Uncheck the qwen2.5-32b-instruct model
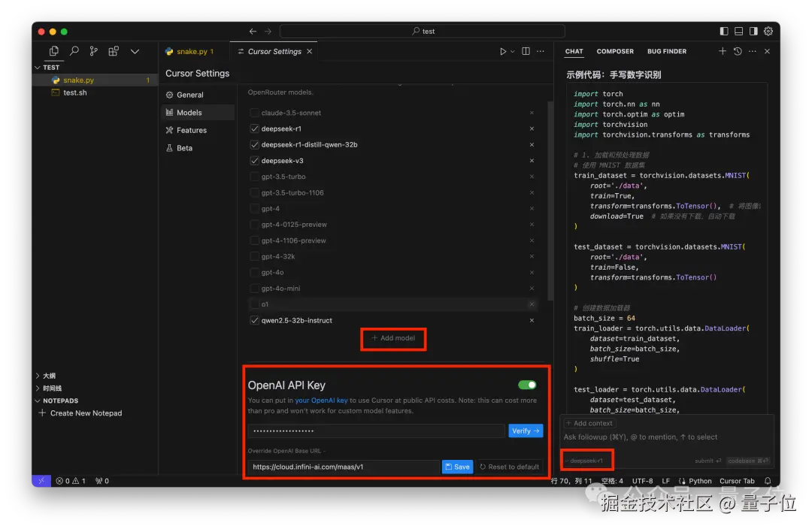 (x=254, y=320)
